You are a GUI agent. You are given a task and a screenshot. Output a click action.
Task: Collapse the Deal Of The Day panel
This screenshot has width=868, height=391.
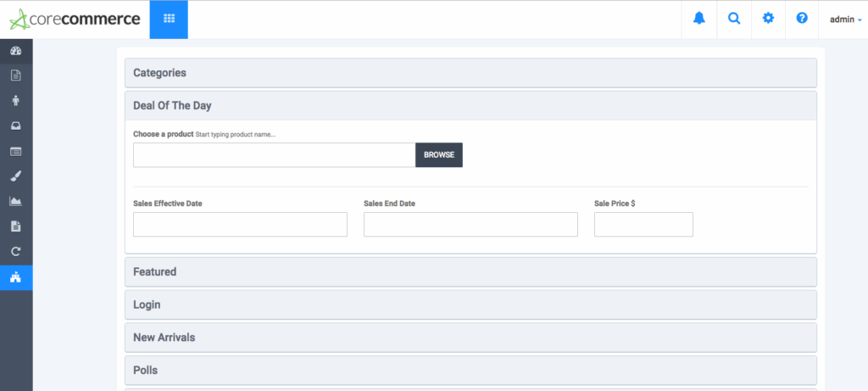pos(470,106)
